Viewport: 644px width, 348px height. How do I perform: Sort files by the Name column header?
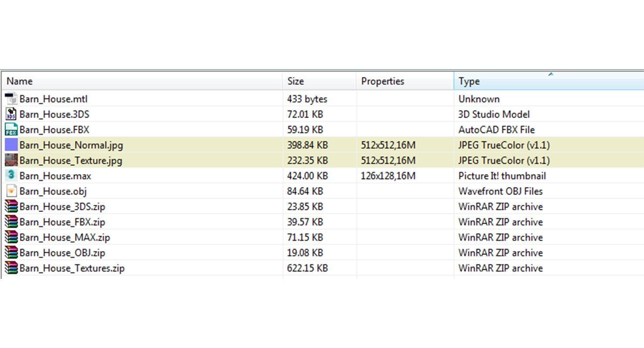point(20,81)
